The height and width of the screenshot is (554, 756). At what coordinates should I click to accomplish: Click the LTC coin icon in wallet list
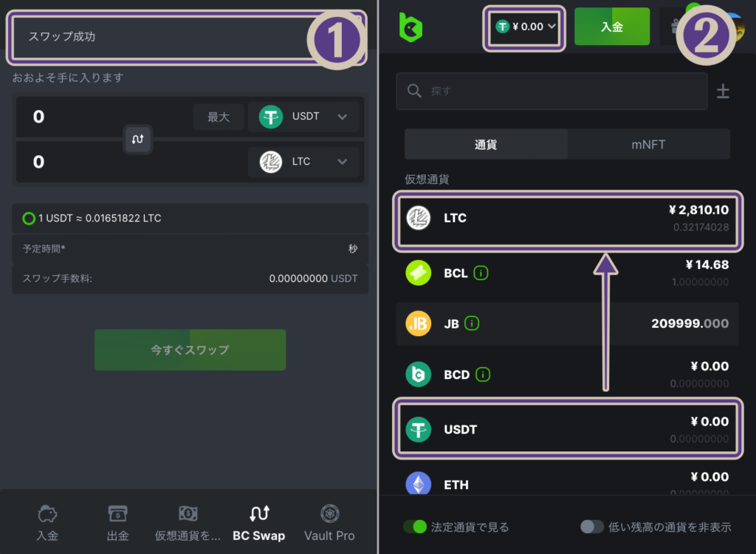418,218
